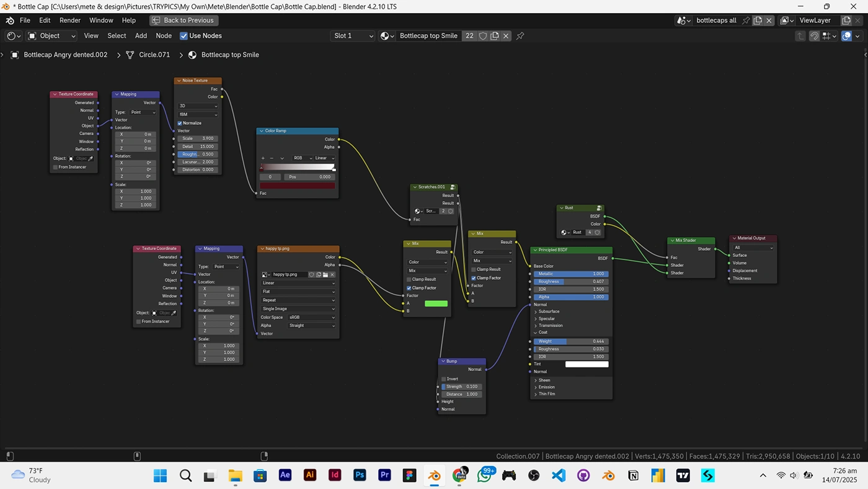Screen dimensions: 868x489
Task: Click the white Tint color swatch
Action: click(x=587, y=364)
